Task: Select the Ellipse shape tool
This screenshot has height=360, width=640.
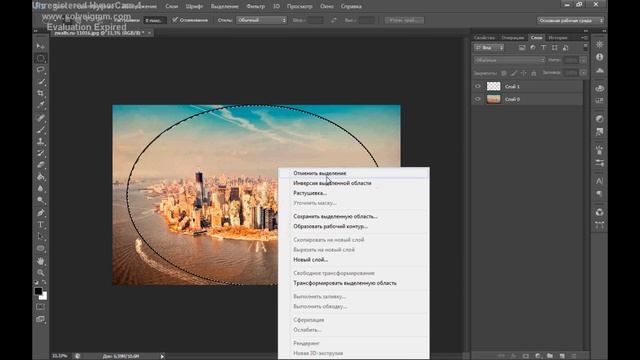Action: 40,249
